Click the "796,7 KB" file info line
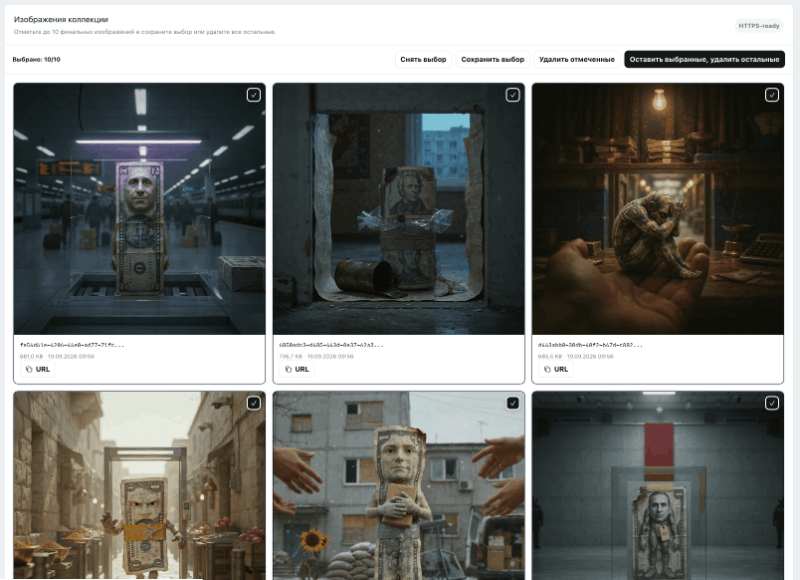The width and height of the screenshot is (800, 580). [316, 357]
